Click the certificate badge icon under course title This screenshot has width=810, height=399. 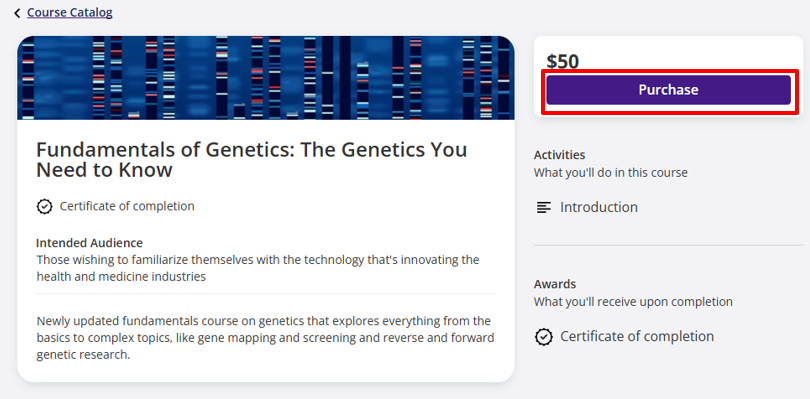point(44,206)
